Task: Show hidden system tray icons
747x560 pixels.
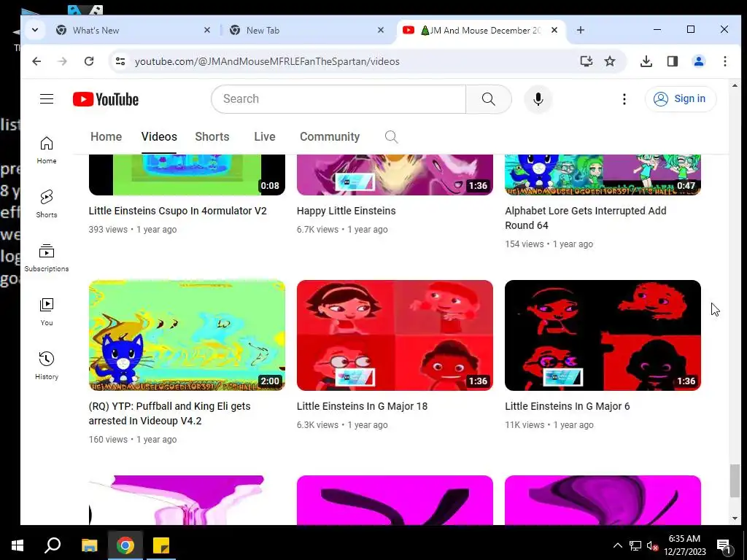Action: click(x=617, y=545)
